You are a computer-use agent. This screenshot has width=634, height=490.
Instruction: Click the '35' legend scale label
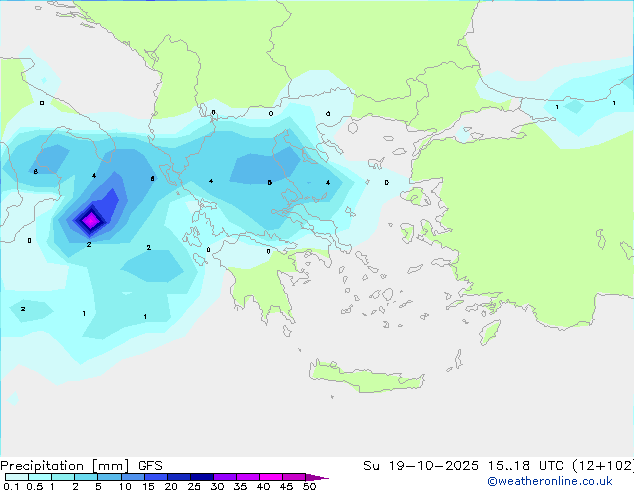[x=240, y=486]
